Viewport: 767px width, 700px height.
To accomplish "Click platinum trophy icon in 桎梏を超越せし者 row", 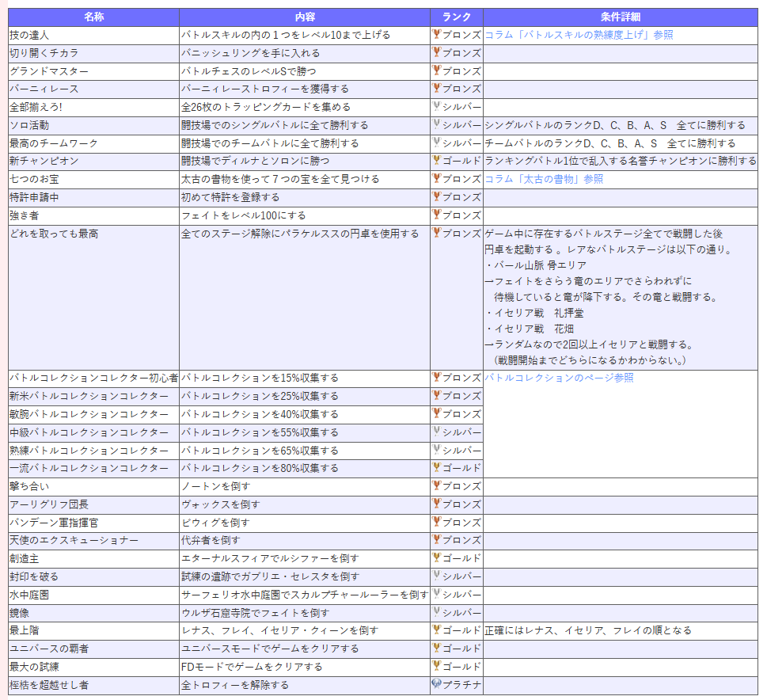I will [x=436, y=684].
